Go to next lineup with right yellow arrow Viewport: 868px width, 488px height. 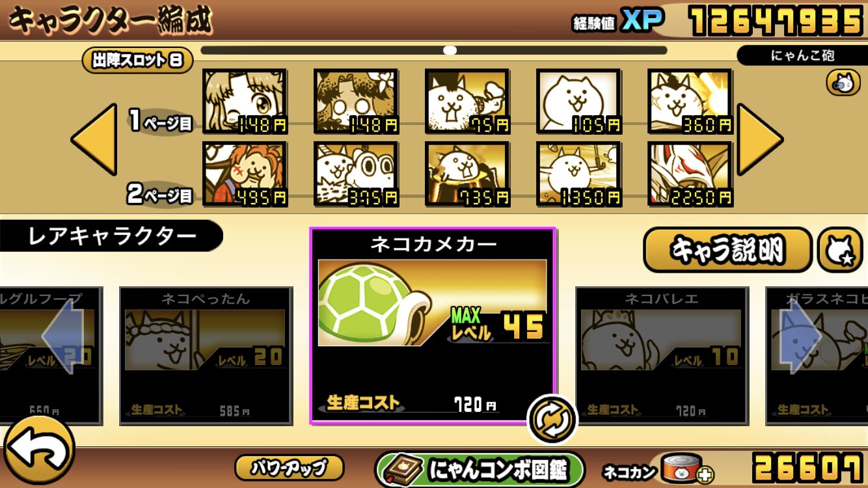759,139
